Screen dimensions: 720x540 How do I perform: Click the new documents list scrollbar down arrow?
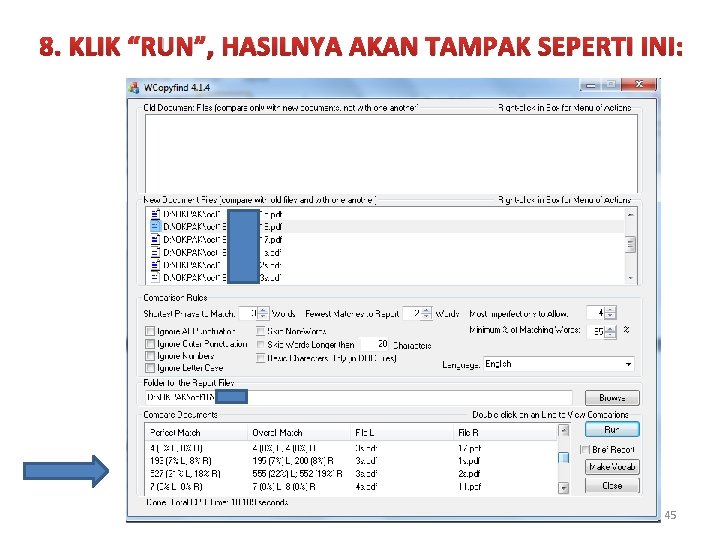630,278
